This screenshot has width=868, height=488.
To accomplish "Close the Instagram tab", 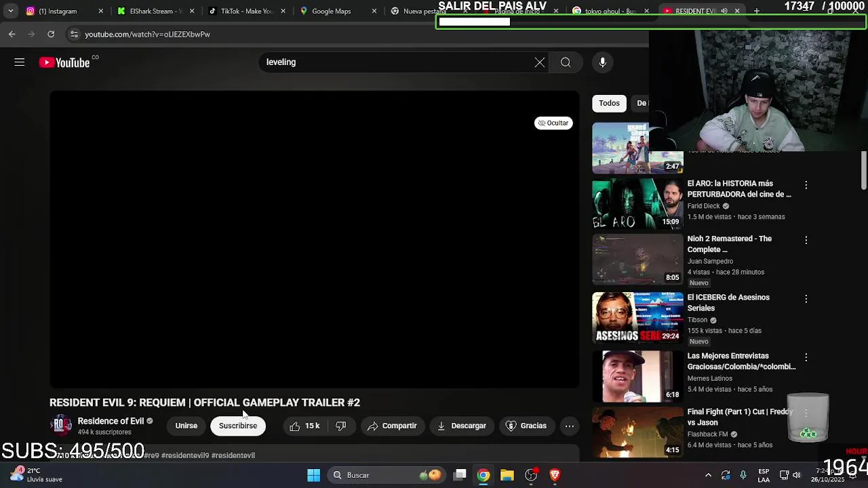I will tap(101, 11).
